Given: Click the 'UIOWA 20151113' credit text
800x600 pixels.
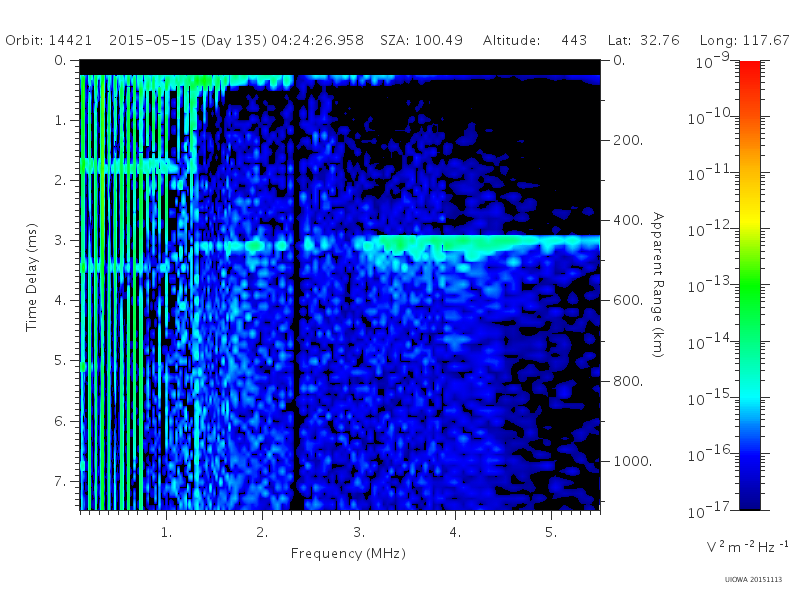Looking at the screenshot, I should (x=753, y=580).
